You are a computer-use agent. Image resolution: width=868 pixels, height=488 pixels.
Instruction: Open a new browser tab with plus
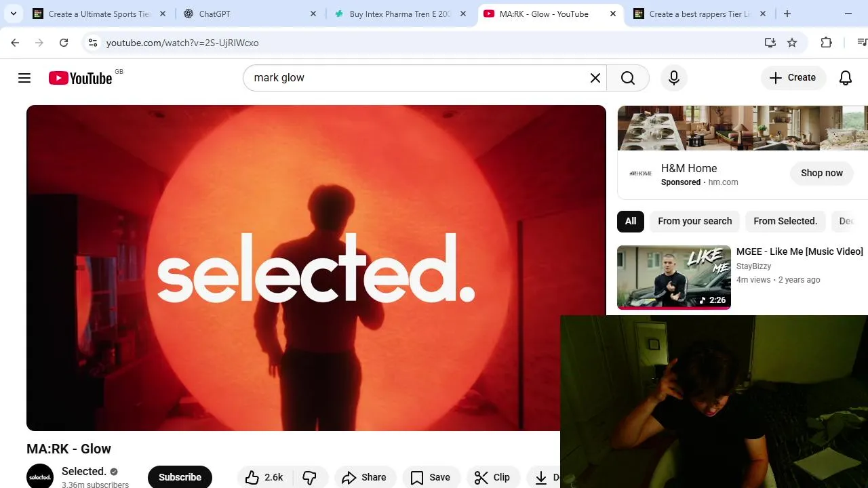(787, 14)
